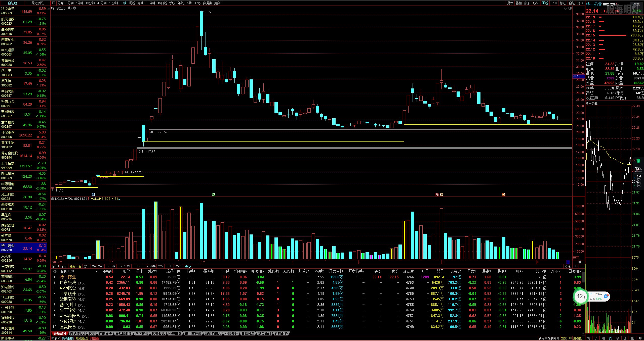Click the 返回 back button
644x341 pixels.
580,3
